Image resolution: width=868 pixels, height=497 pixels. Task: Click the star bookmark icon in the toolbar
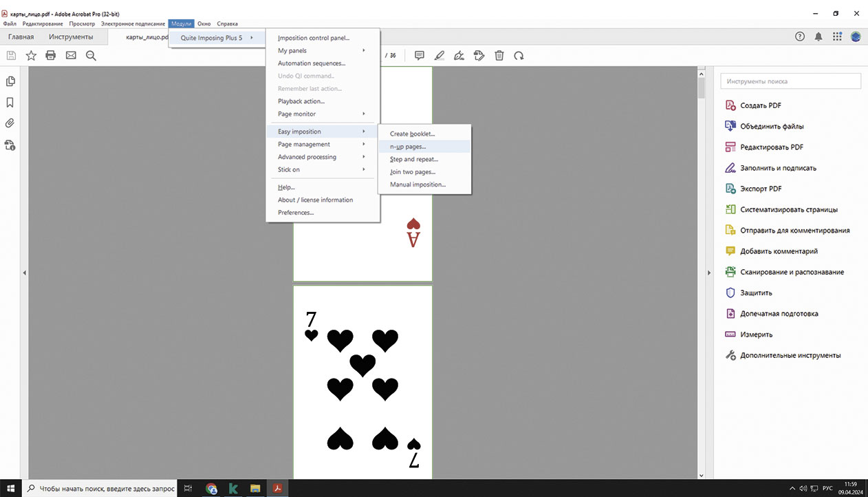tap(31, 56)
